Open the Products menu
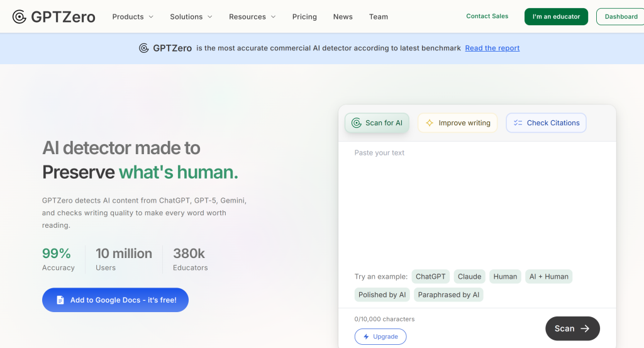The image size is (644, 348). [133, 17]
